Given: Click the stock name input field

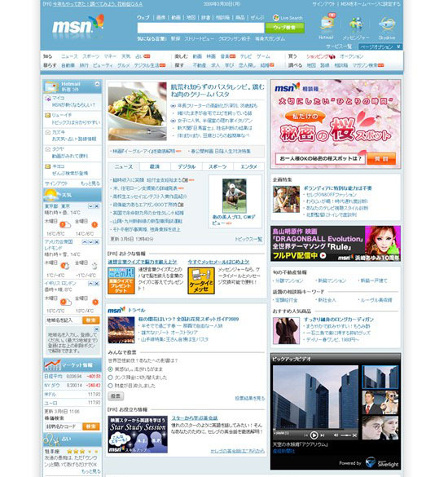Looking at the screenshot, I should [64, 426].
